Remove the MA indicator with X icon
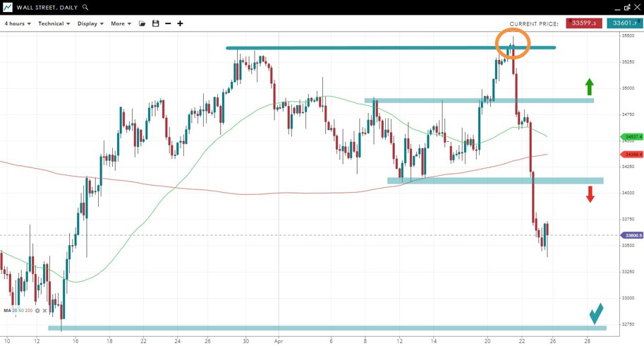This screenshot has height=346, width=644. click(x=44, y=310)
